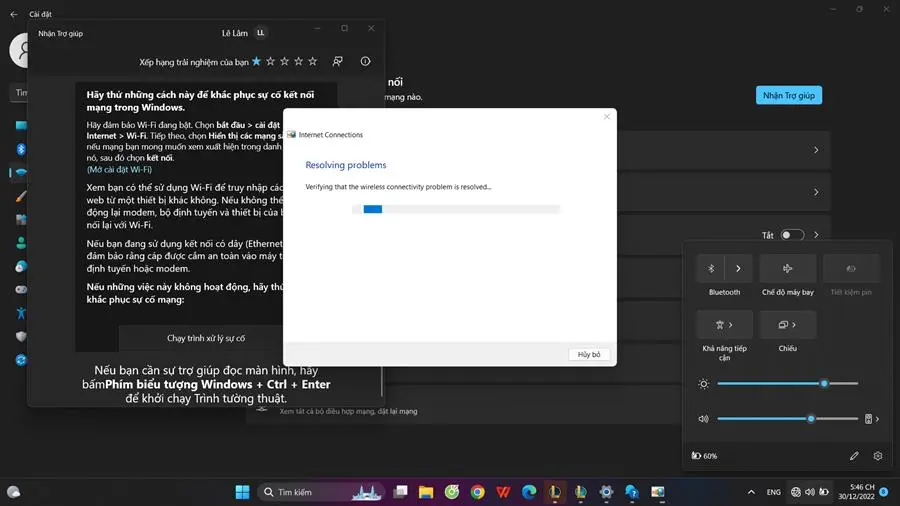Screen dimensions: 900x506
Task: Switch ENG input language in tray
Action: click(x=773, y=492)
